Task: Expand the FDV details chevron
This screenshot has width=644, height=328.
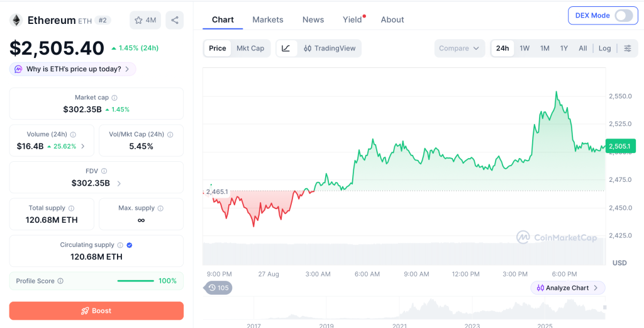Action: tap(119, 183)
